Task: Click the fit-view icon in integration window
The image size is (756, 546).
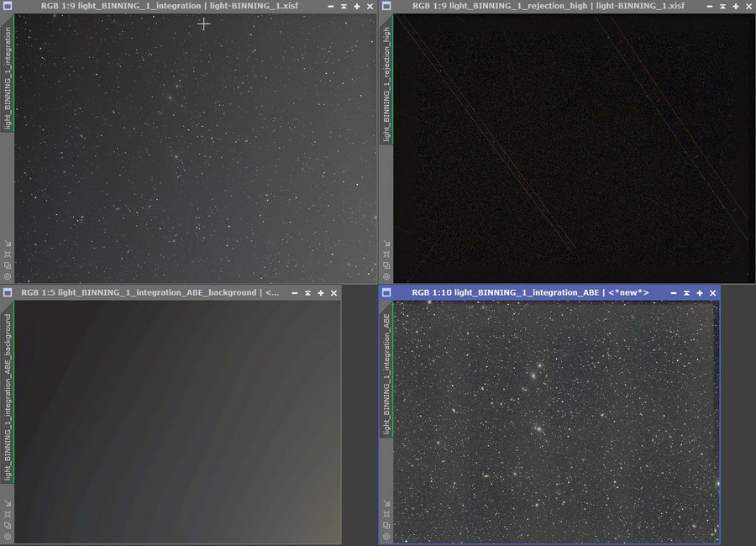Action: [x=8, y=254]
